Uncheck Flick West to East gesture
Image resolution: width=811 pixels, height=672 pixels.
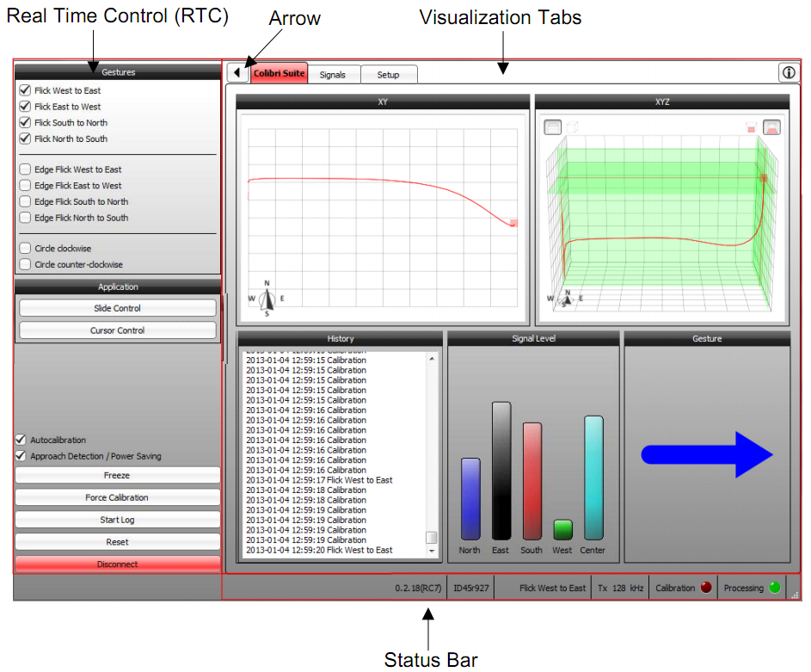tap(25, 90)
